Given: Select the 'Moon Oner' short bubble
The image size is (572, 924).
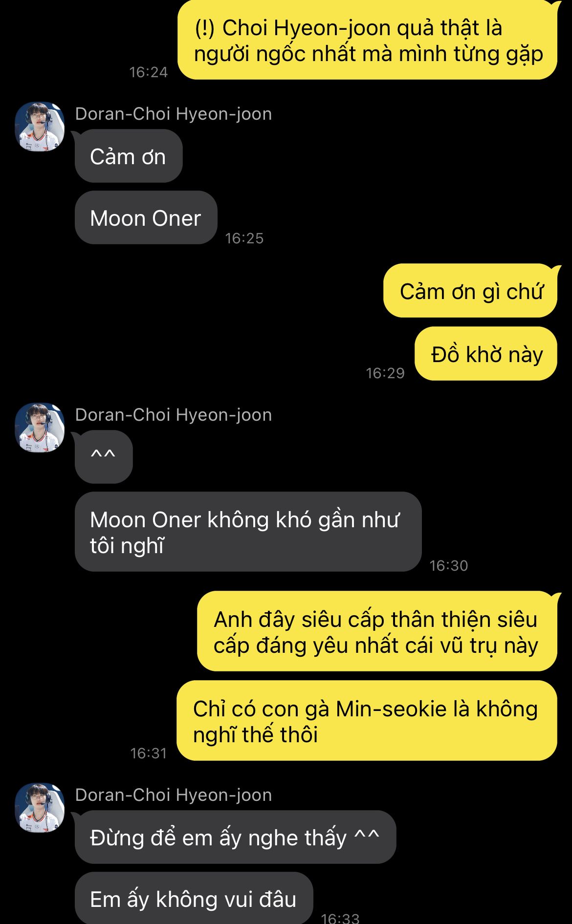Looking at the screenshot, I should click(146, 218).
